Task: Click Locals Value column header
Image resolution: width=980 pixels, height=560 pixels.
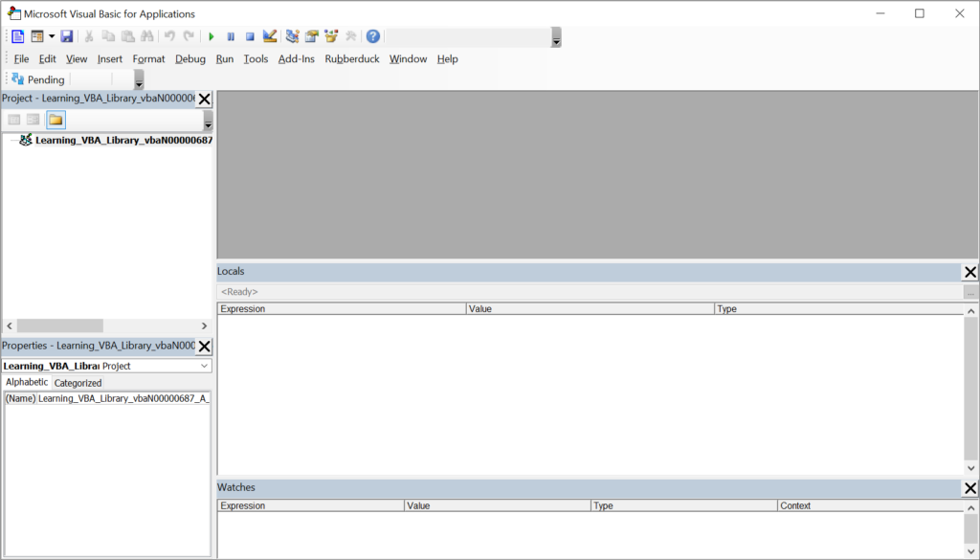Action: tap(590, 309)
